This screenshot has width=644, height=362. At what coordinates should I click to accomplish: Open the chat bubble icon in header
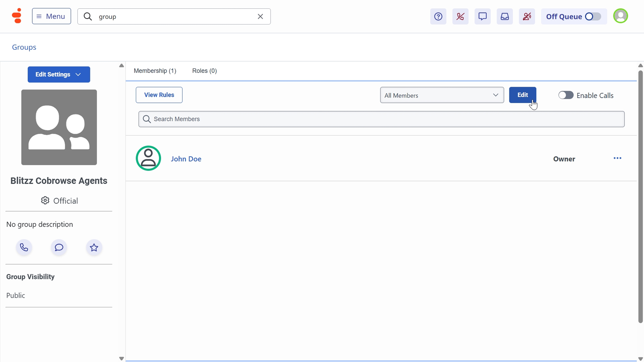[x=482, y=16]
